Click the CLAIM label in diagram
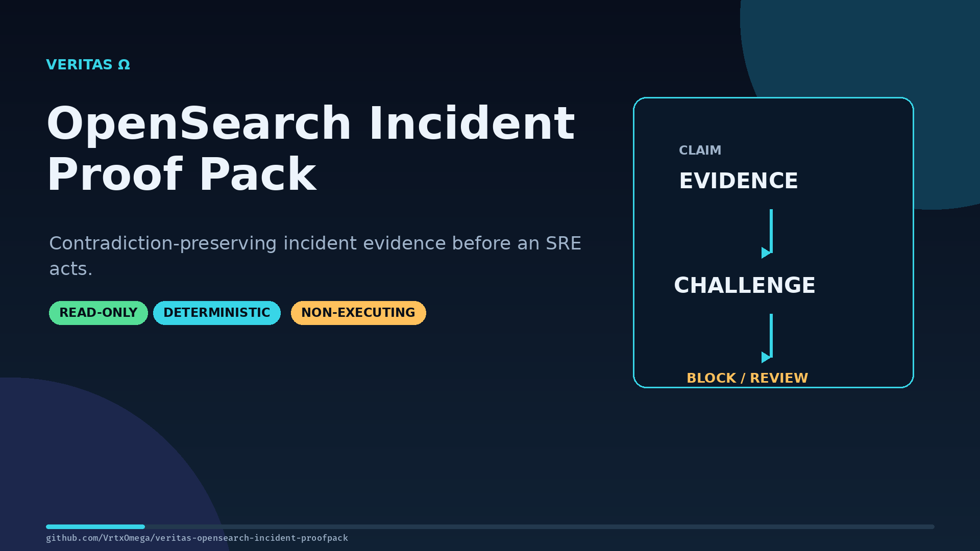Screen dimensions: 980x551 (700, 151)
